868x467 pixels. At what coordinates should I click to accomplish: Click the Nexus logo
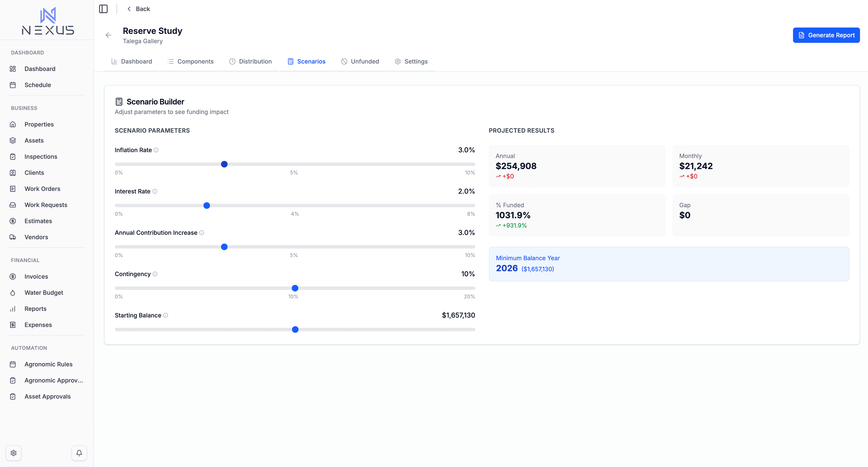point(48,21)
